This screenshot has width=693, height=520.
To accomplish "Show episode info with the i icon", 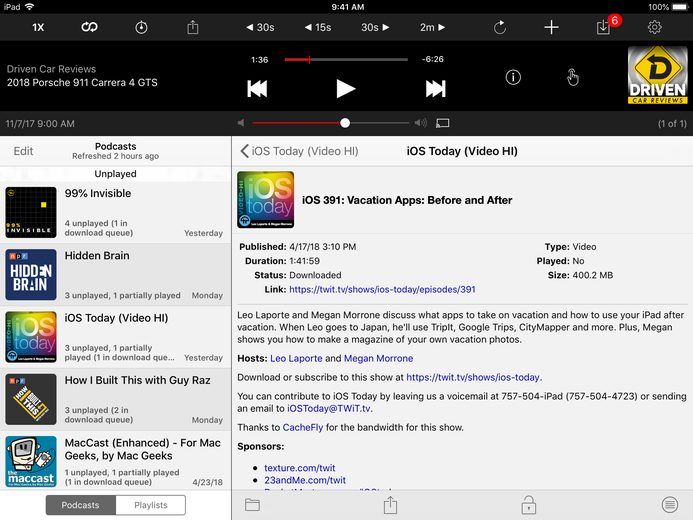I will [x=513, y=77].
